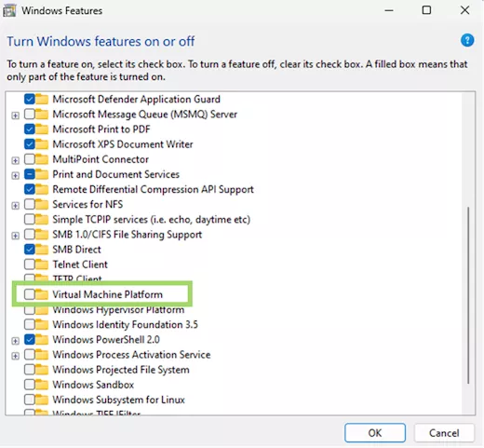
Task: Click folder icon next to SMB Direct
Action: (42, 250)
